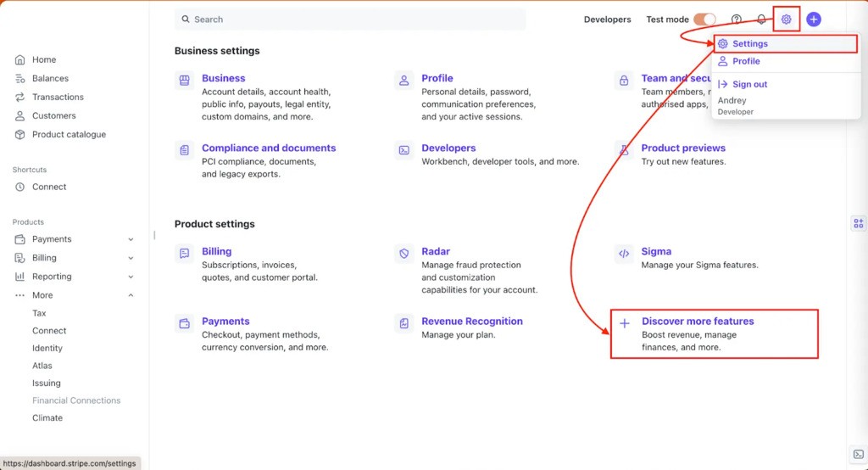Image resolution: width=868 pixels, height=470 pixels.
Task: Expand the Billing sidebar section
Action: click(131, 258)
